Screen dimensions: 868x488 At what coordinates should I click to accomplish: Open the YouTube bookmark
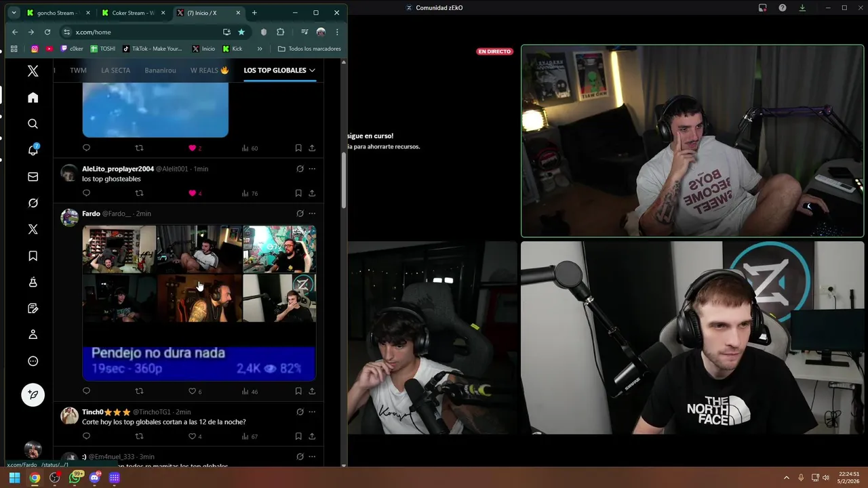click(x=50, y=49)
